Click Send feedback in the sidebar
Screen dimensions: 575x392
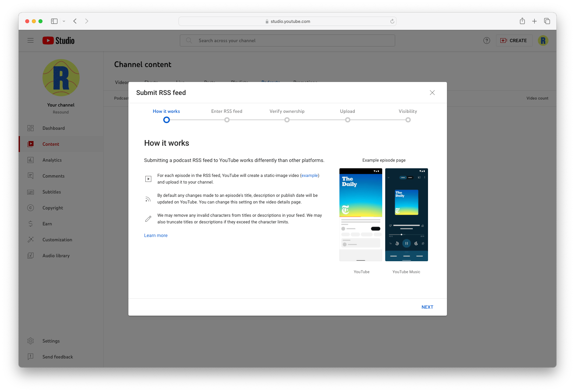61,357
